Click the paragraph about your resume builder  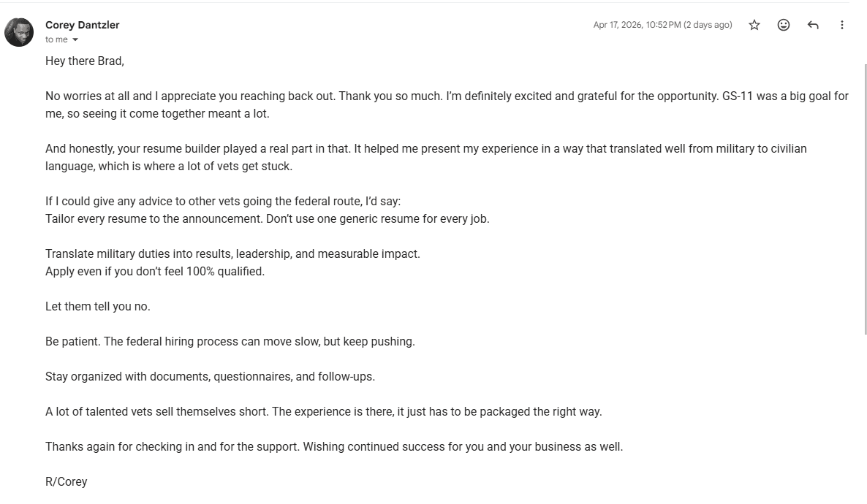[425, 158]
